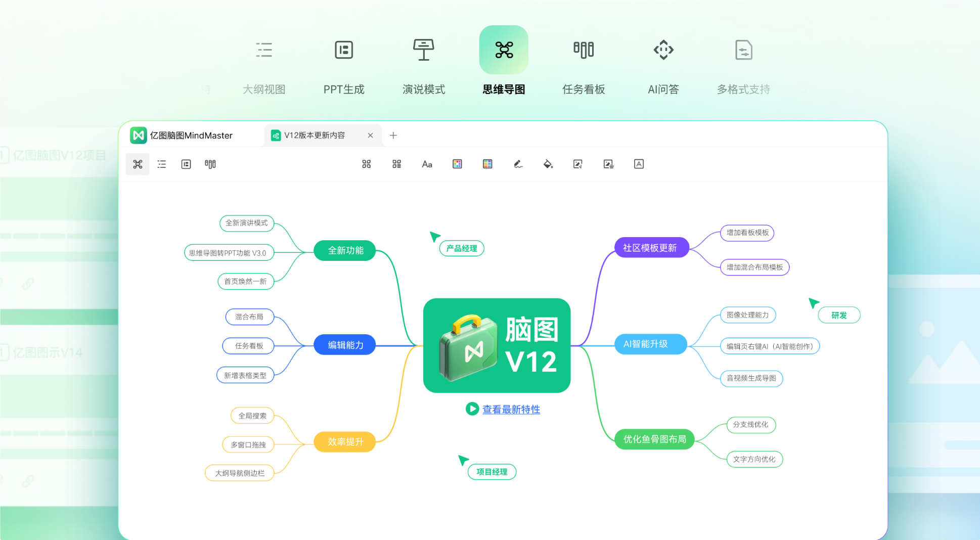
Task: Open the layout grid icon in toolbar
Action: click(x=367, y=164)
